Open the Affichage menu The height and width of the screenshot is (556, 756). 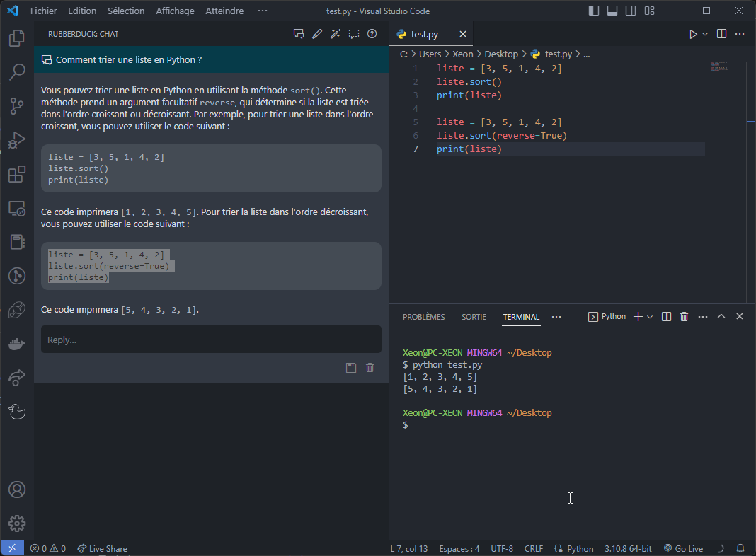(175, 11)
